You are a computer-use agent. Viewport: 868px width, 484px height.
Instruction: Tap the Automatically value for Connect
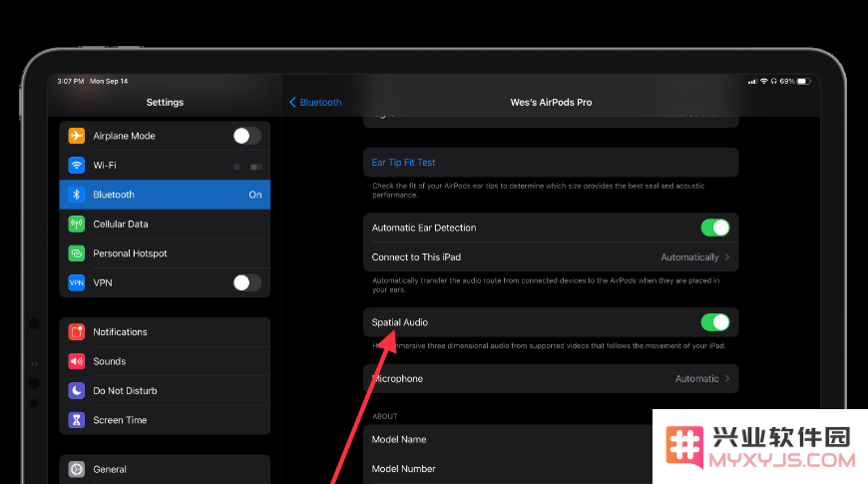coord(689,256)
